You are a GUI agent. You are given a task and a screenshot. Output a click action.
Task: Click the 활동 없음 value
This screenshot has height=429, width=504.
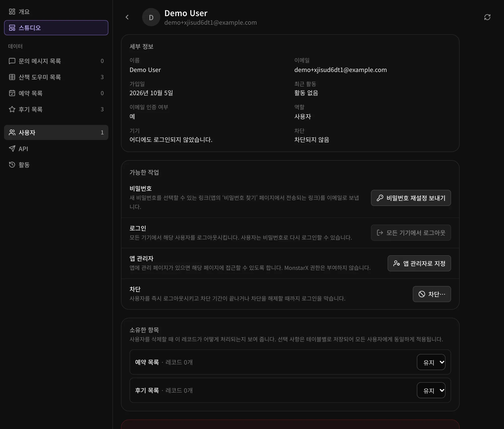(306, 93)
